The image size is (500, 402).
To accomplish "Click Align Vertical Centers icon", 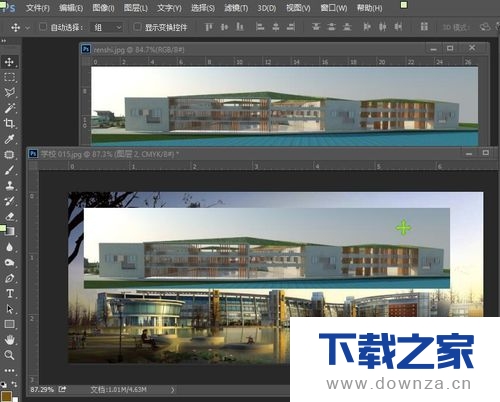I will (224, 27).
